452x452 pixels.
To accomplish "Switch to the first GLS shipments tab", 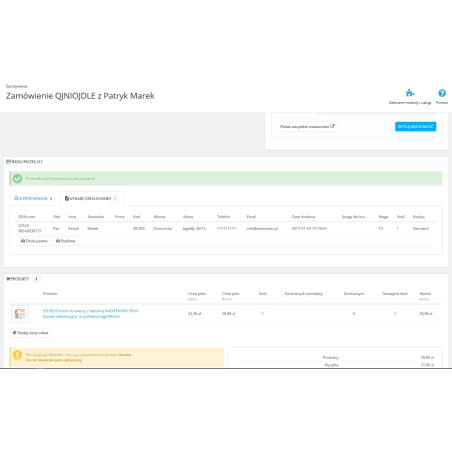I will pyautogui.click(x=34, y=198).
